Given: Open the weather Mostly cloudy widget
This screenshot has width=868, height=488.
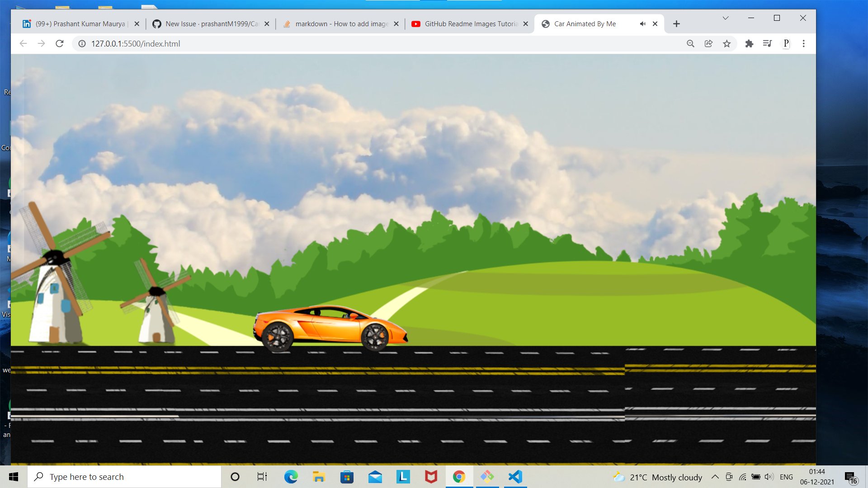Looking at the screenshot, I should [656, 476].
